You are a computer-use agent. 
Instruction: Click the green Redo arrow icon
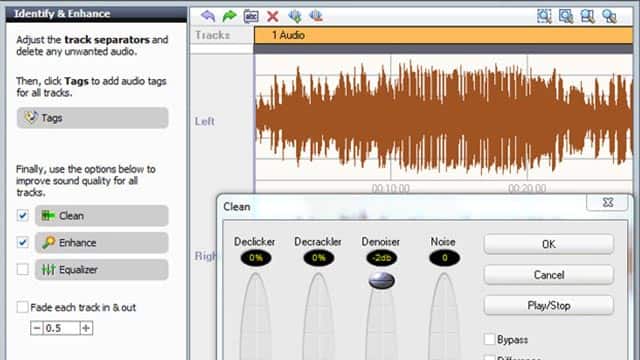point(230,16)
